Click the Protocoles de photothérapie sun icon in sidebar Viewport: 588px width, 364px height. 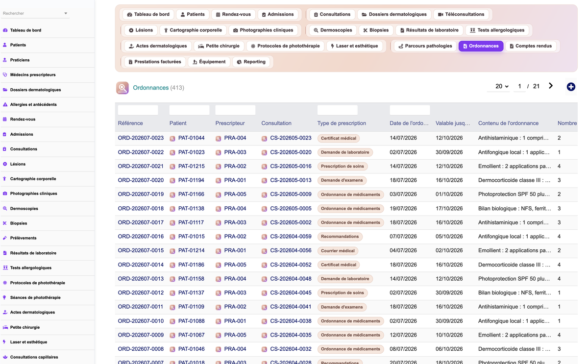pyautogui.click(x=5, y=283)
